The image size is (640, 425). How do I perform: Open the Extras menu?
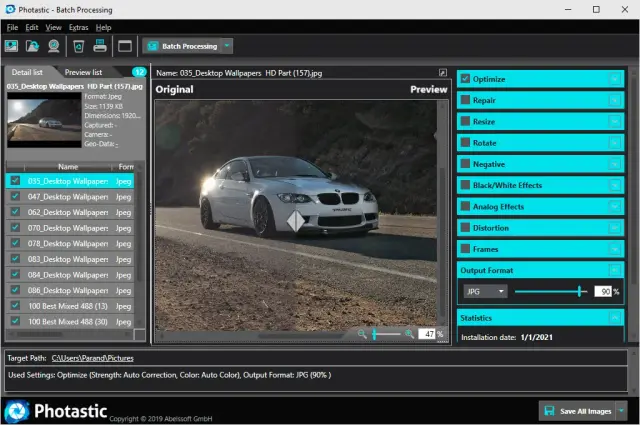pos(78,27)
